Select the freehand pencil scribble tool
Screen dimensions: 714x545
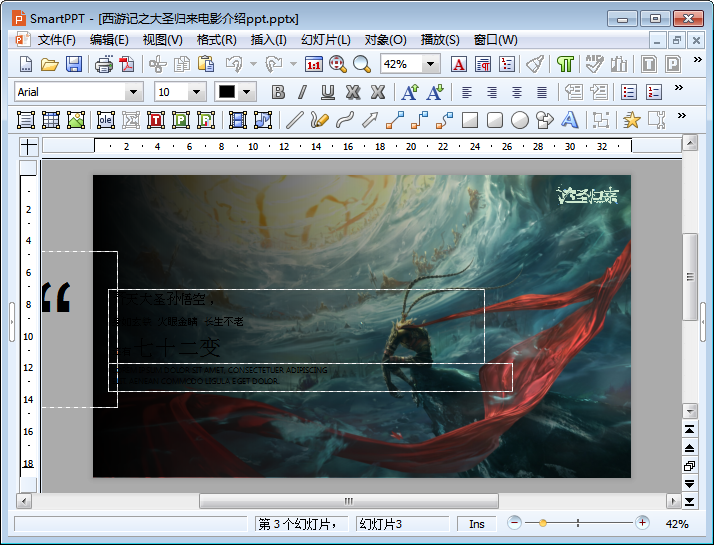(320, 120)
